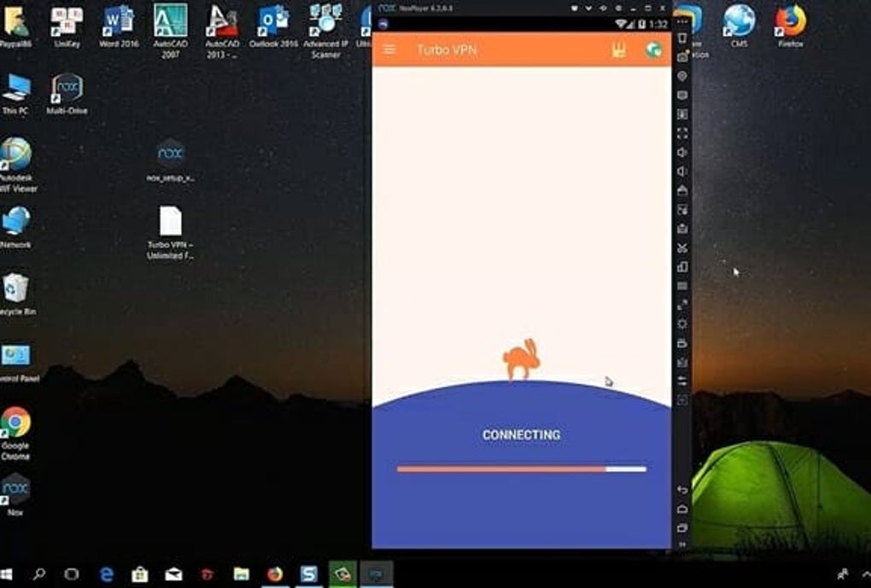Select the UniKey desktop shortcut

pyautogui.click(x=67, y=26)
